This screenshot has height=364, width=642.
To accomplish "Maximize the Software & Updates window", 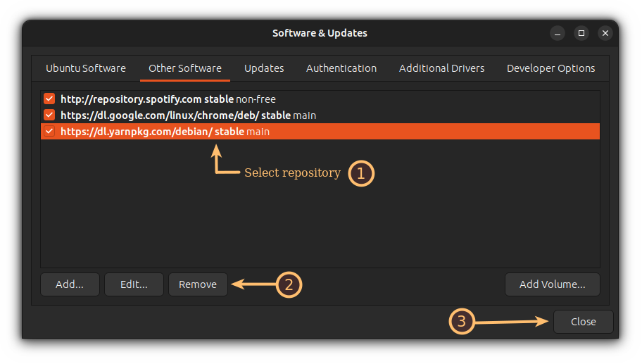I will point(581,32).
